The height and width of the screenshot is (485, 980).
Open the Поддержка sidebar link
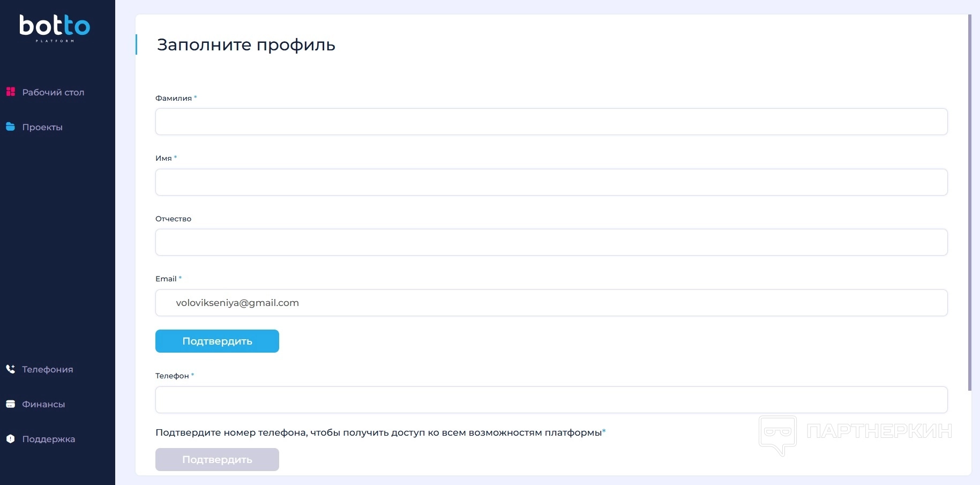click(x=48, y=439)
